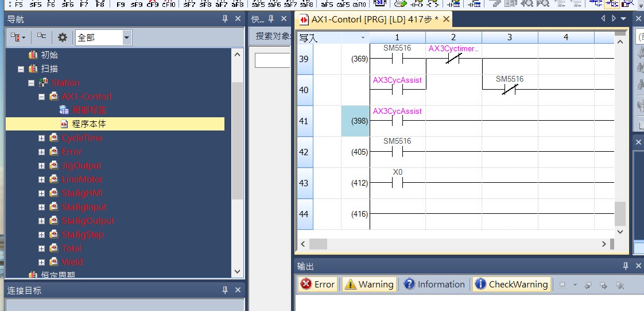Click the F9 horizontal line toolbar icon

click(x=121, y=4)
